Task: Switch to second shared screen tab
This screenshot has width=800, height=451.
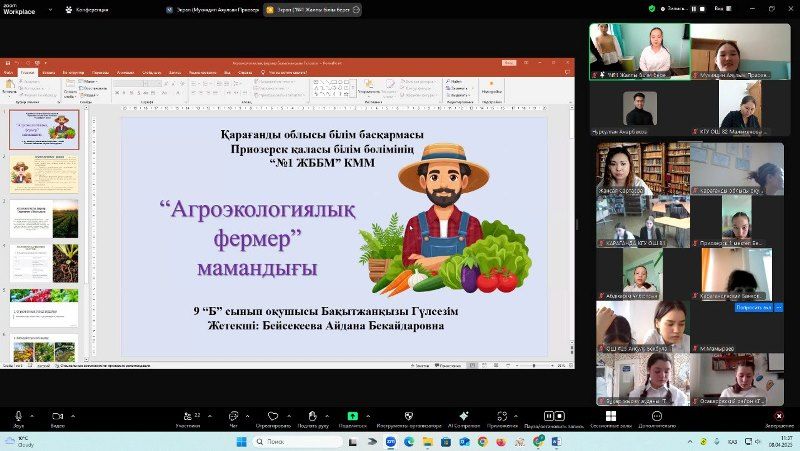Action: click(312, 8)
